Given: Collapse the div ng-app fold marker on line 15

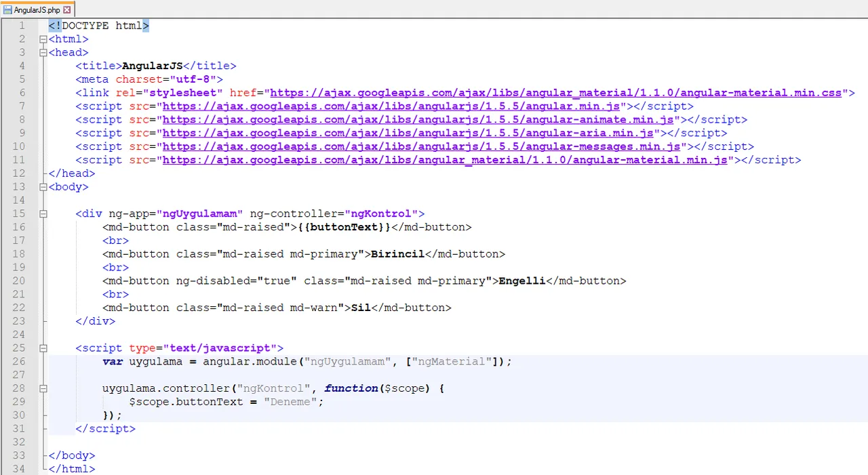Looking at the screenshot, I should (43, 214).
